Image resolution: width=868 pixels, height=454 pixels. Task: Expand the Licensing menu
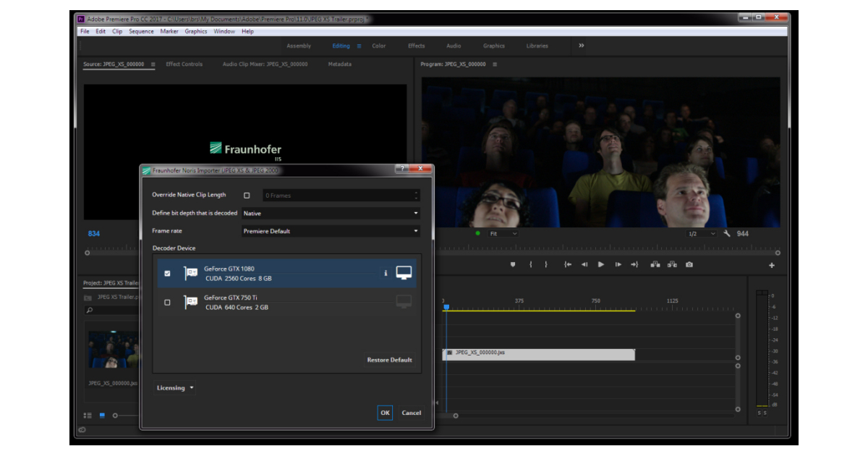(174, 387)
